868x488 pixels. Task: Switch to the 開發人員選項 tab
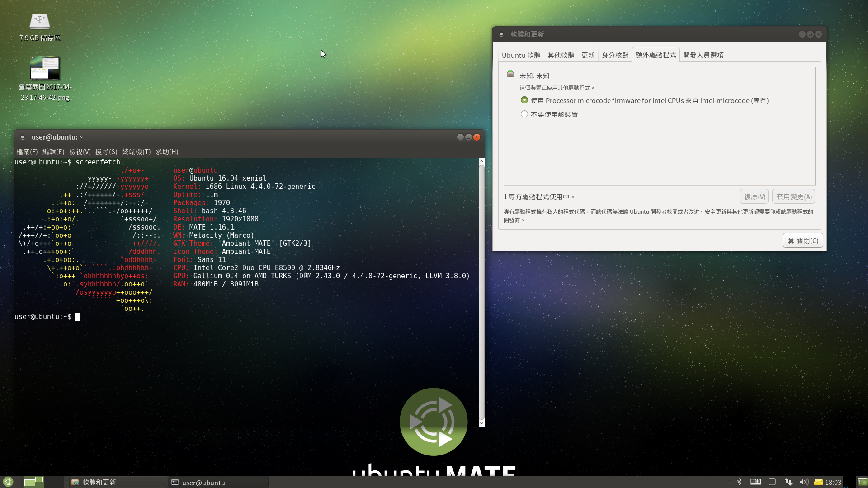[703, 55]
